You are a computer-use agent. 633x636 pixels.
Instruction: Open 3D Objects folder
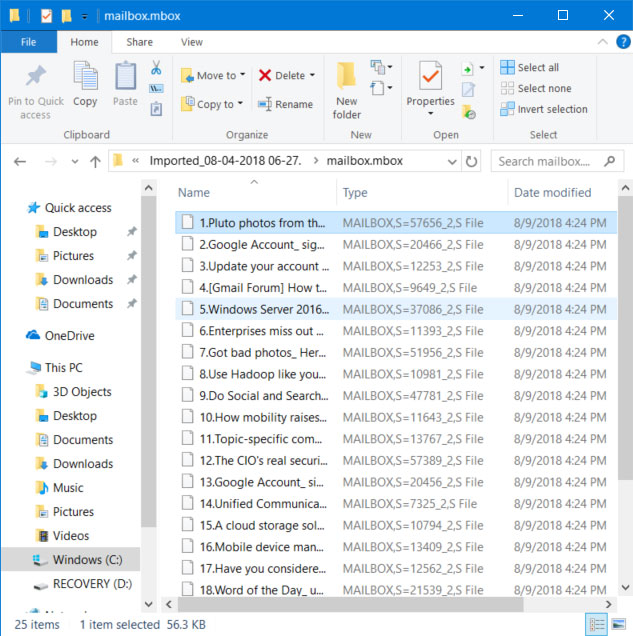pyautogui.click(x=73, y=391)
